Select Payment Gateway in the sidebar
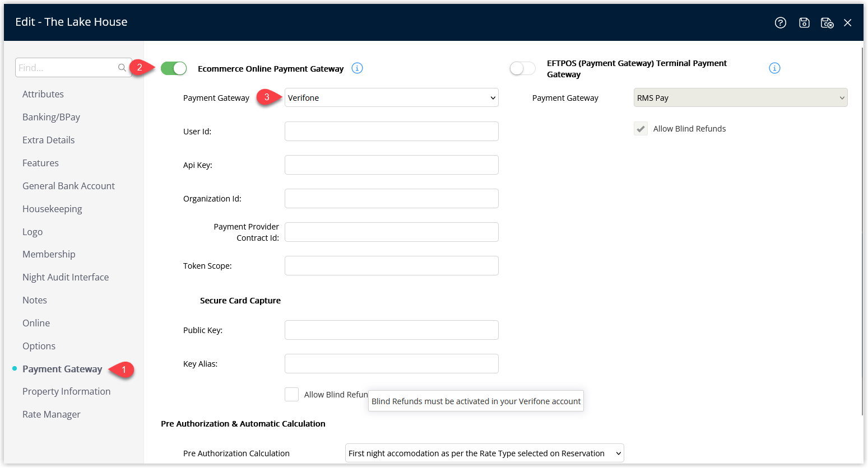 [62, 369]
